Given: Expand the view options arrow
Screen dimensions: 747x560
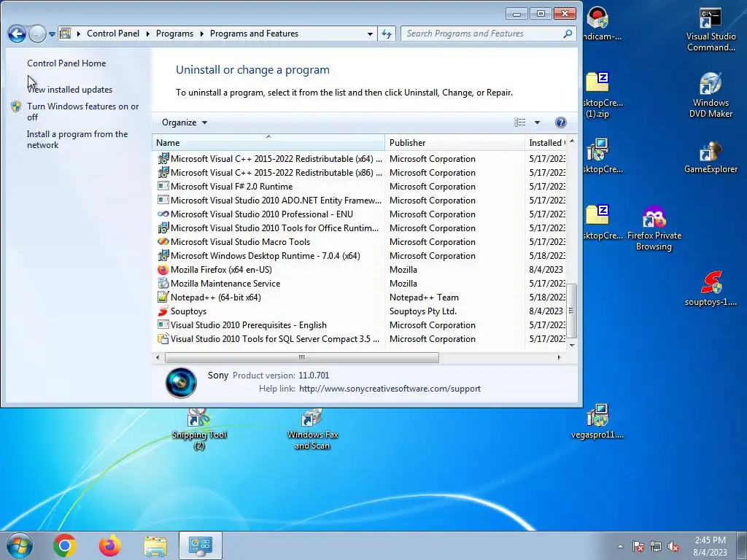Looking at the screenshot, I should click(x=537, y=122).
